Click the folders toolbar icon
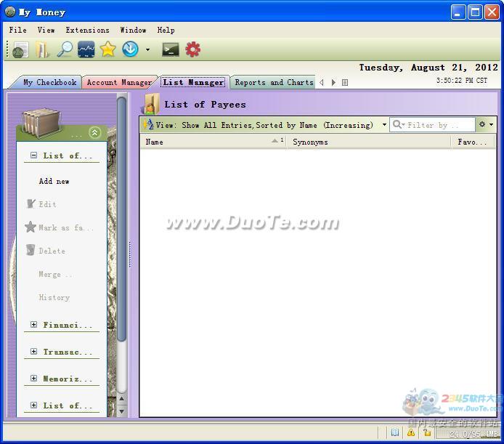Viewport: 504px width, 444px height. (42, 50)
